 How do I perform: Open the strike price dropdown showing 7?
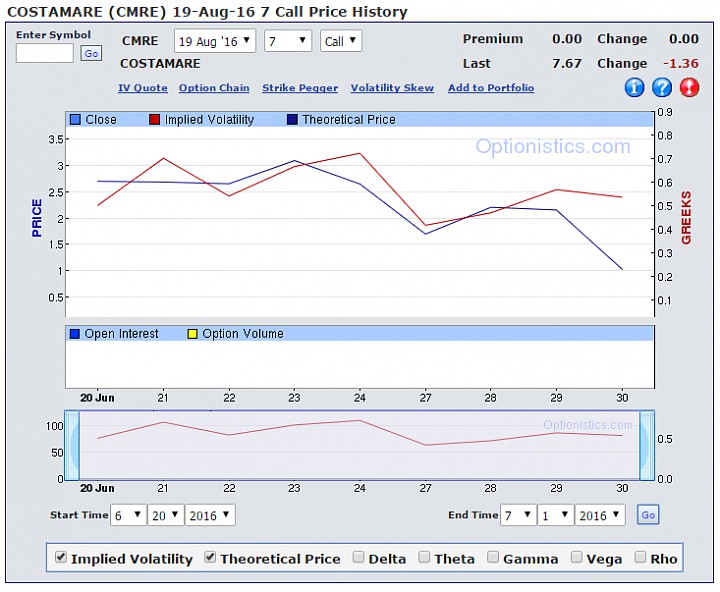click(x=288, y=41)
